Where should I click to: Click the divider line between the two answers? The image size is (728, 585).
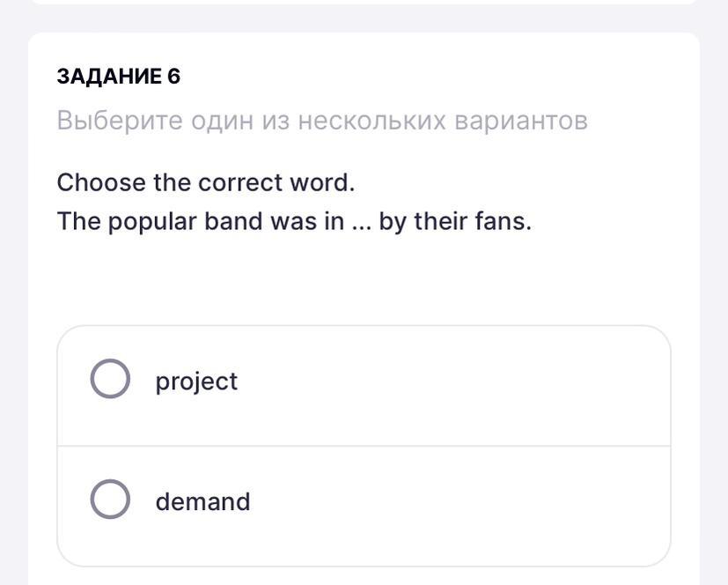point(364,446)
